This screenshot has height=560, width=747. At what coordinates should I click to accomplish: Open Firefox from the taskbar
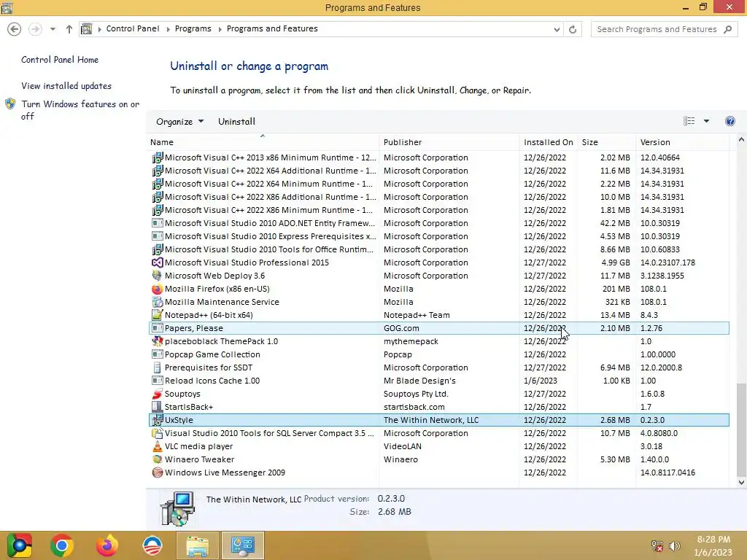[107, 545]
